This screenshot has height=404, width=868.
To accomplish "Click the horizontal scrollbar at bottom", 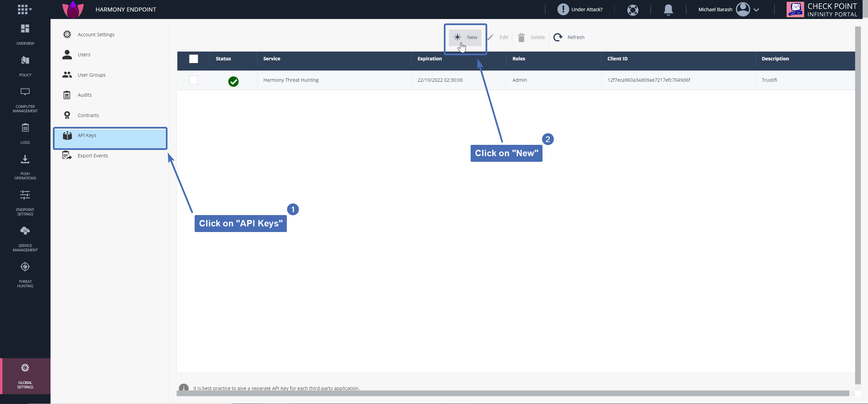I will 513,393.
